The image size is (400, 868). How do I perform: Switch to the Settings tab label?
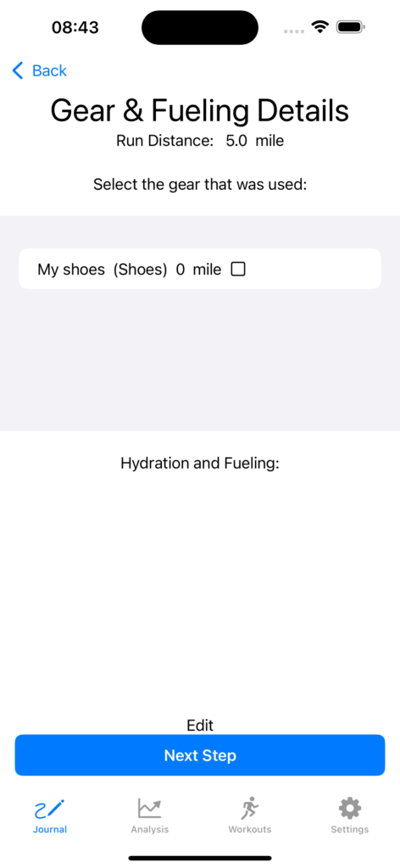350,829
